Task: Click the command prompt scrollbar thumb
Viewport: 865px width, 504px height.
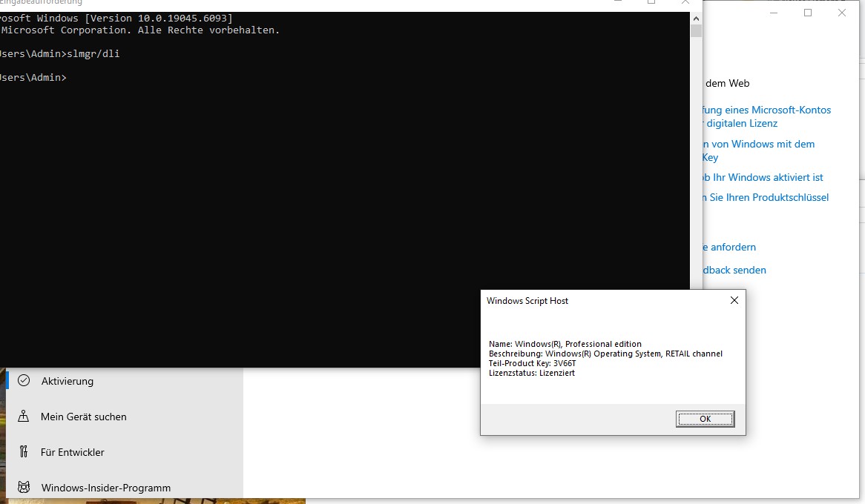Action: pyautogui.click(x=696, y=31)
